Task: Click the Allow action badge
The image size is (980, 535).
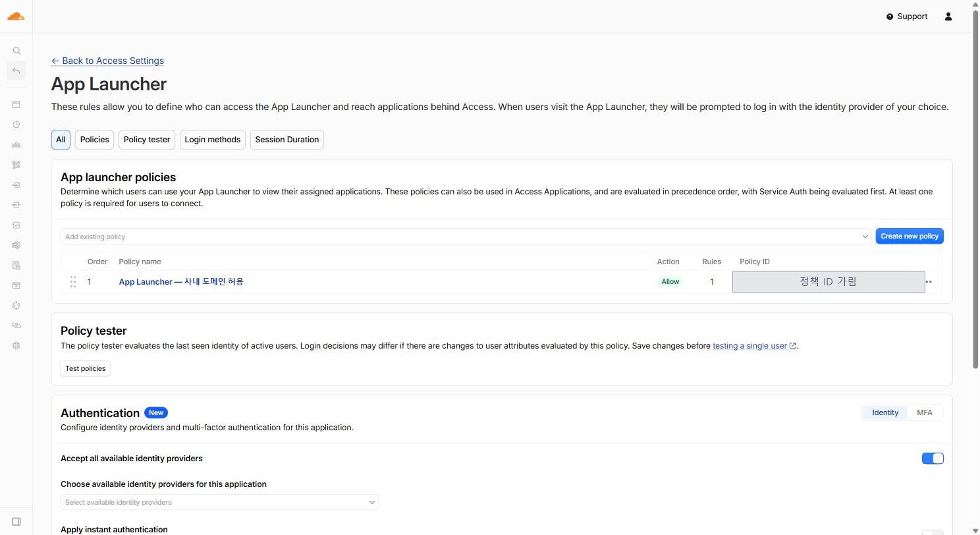Action: [670, 282]
